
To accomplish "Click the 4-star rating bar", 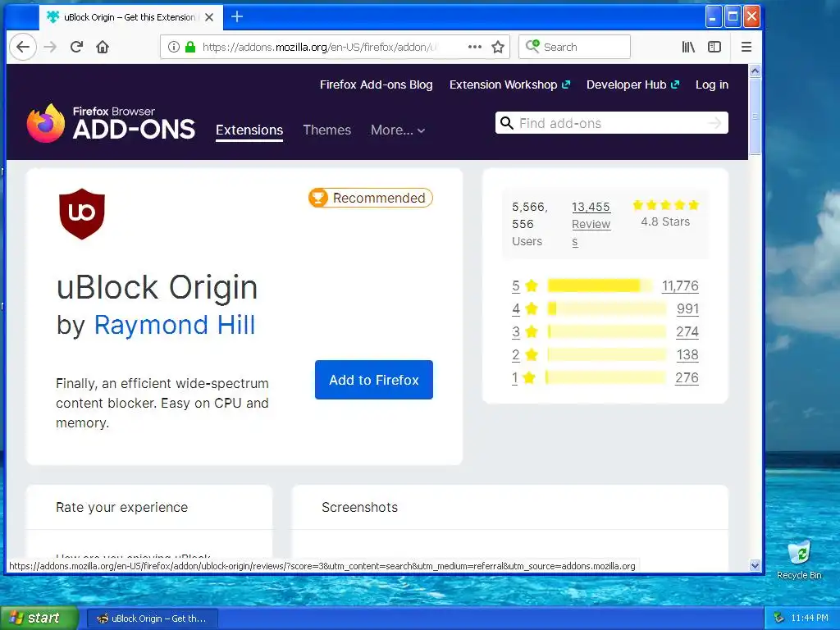I will point(606,308).
